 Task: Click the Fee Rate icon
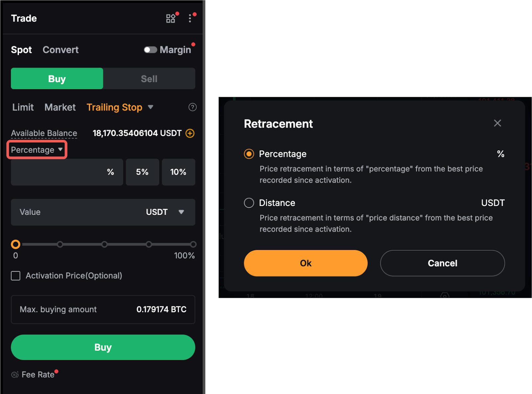tap(15, 375)
